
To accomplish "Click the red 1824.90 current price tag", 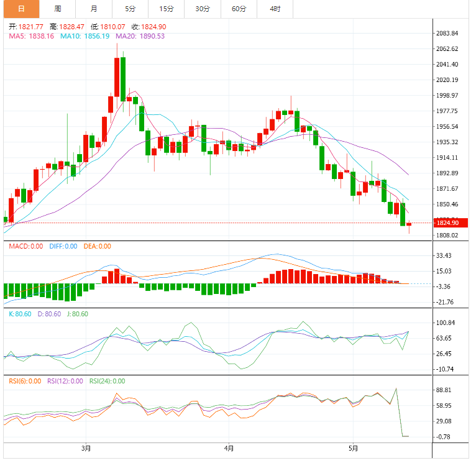I will [x=451, y=223].
